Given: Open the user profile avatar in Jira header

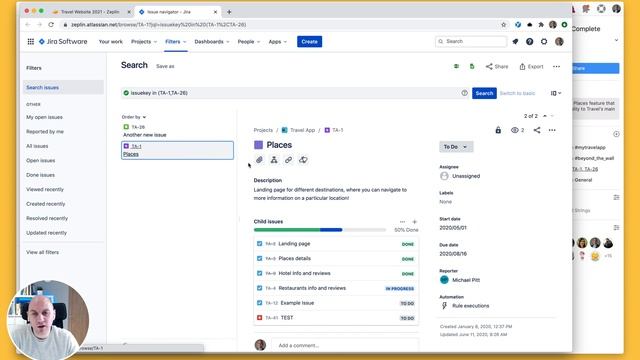Looking at the screenshot, I should [x=559, y=42].
